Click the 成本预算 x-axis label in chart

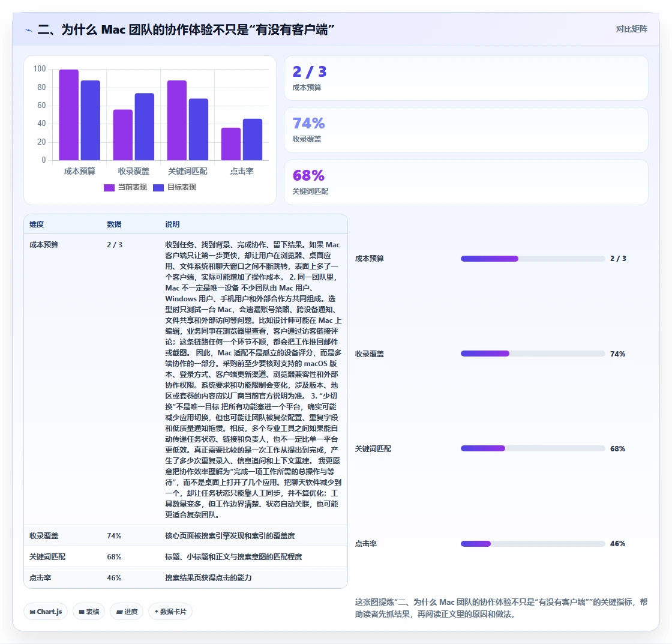79,171
